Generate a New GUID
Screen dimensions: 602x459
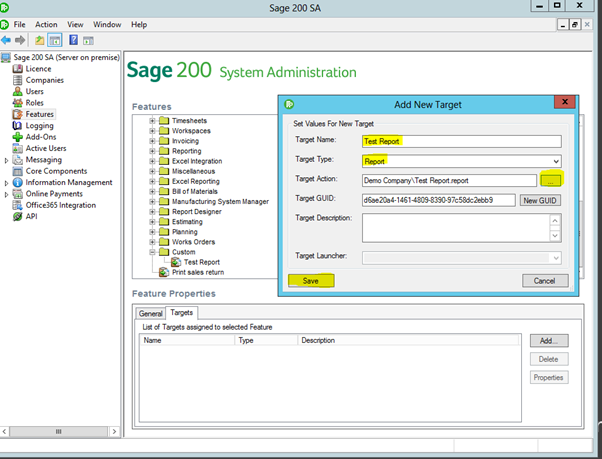540,200
